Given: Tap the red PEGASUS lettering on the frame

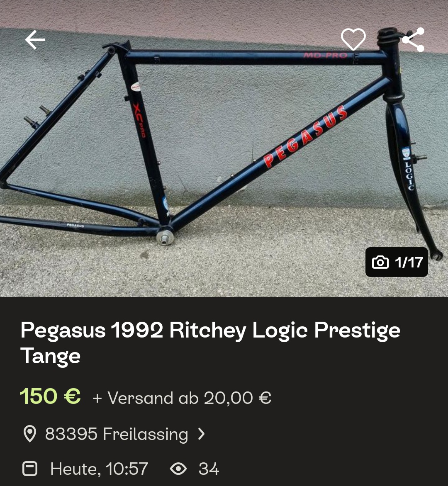Looking at the screenshot, I should (305, 137).
